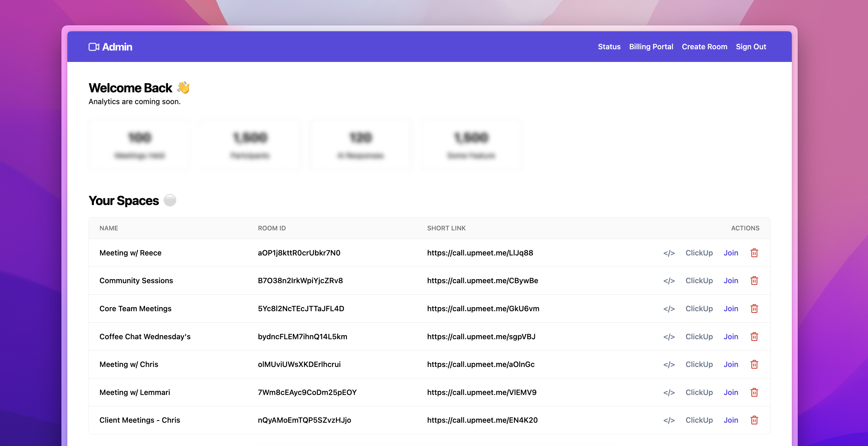Show embed code for Client Meetings - Chris
This screenshot has height=446, width=868.
tap(669, 420)
